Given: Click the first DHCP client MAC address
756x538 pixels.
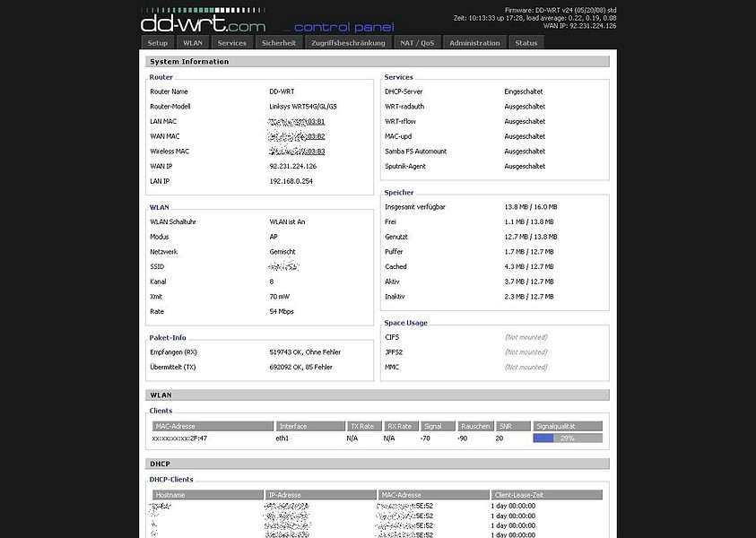Looking at the screenshot, I should (408, 506).
